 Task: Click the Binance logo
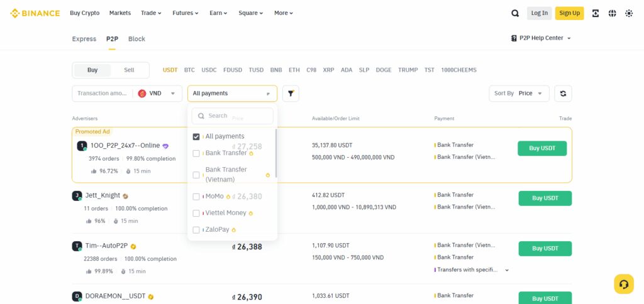pos(35,13)
